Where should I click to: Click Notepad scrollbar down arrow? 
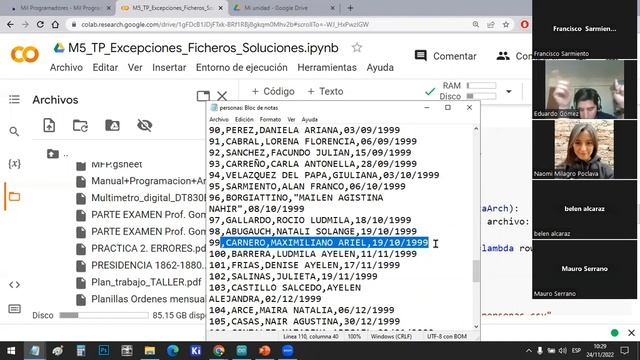pyautogui.click(x=476, y=326)
